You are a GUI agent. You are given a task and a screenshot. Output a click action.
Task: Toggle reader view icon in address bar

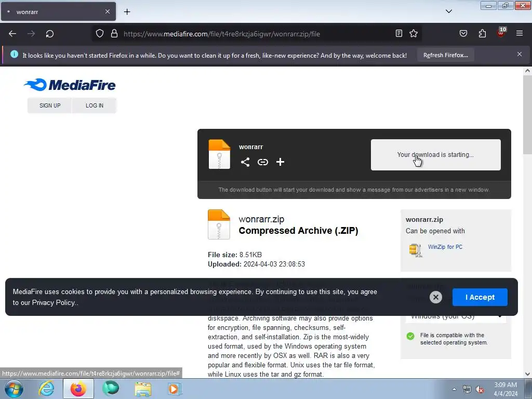pos(399,33)
